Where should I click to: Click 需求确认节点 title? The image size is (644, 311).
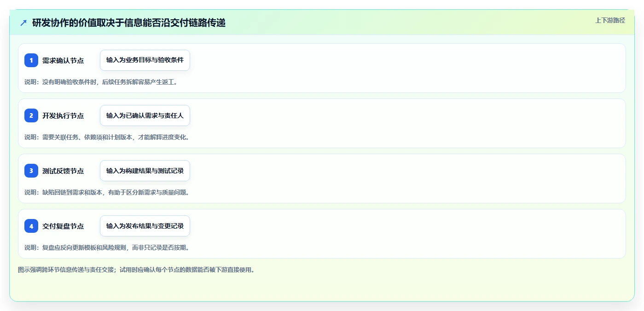coord(63,60)
